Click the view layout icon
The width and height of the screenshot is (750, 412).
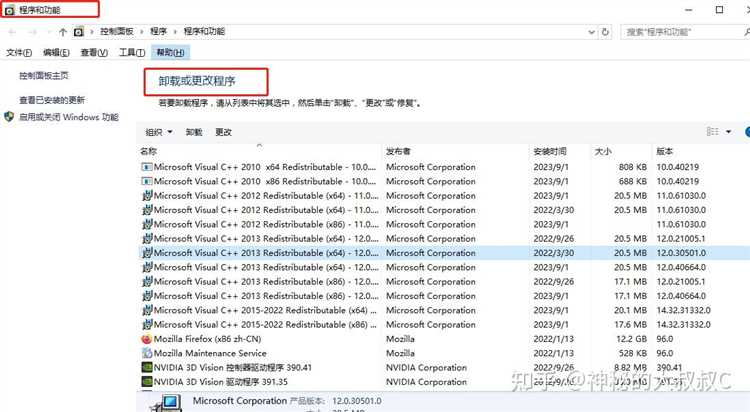(x=713, y=132)
